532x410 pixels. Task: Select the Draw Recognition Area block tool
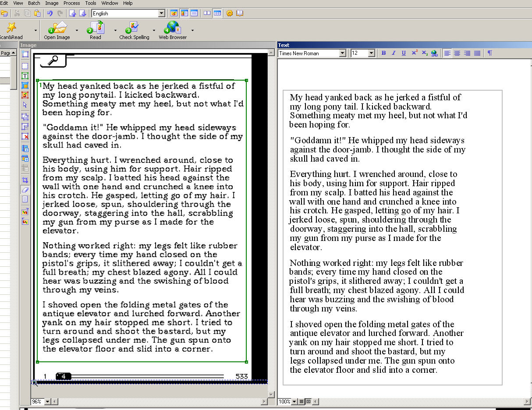[25, 66]
